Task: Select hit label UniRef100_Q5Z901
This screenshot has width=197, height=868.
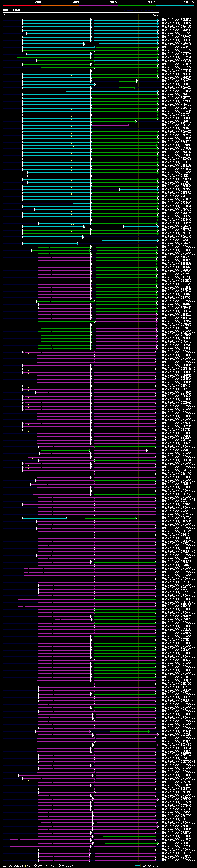Action: pos(177,101)
